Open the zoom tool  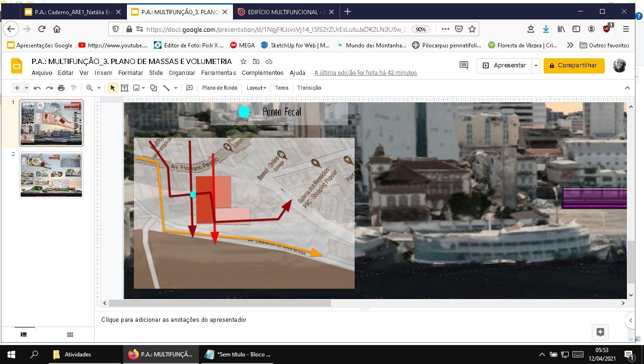click(89, 88)
